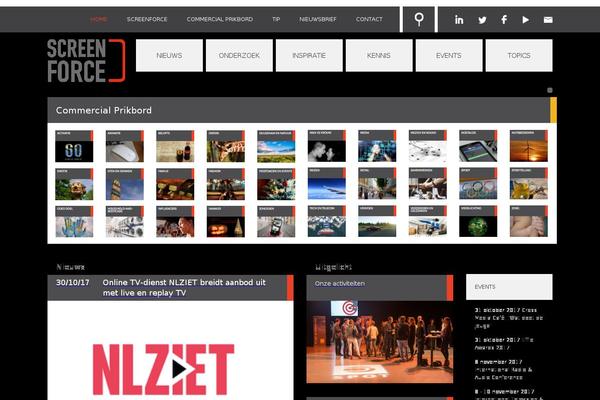The width and height of the screenshot is (600, 400).
Task: Open SCREENFORCE menu item
Action: pyautogui.click(x=147, y=19)
